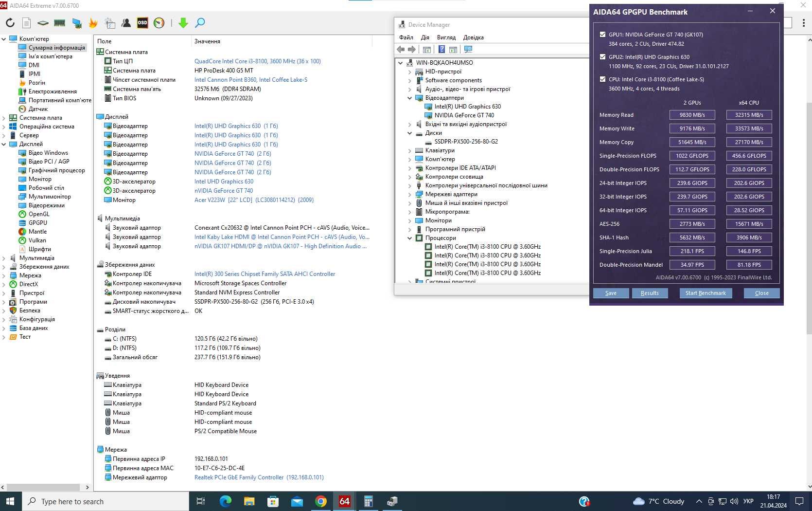
Task: Uncheck GPU1 NVIDIA GeForce GT 740 checkbox
Action: pyautogui.click(x=602, y=35)
